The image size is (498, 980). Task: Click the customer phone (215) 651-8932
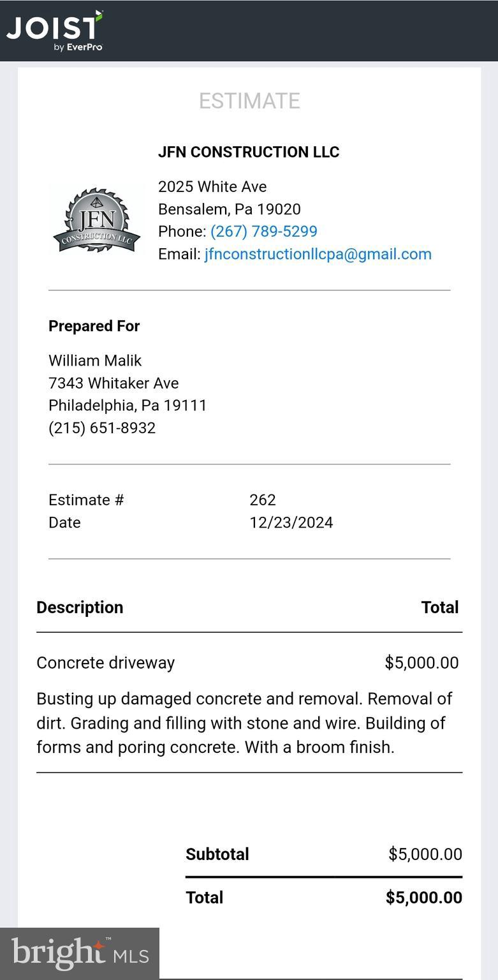[102, 427]
